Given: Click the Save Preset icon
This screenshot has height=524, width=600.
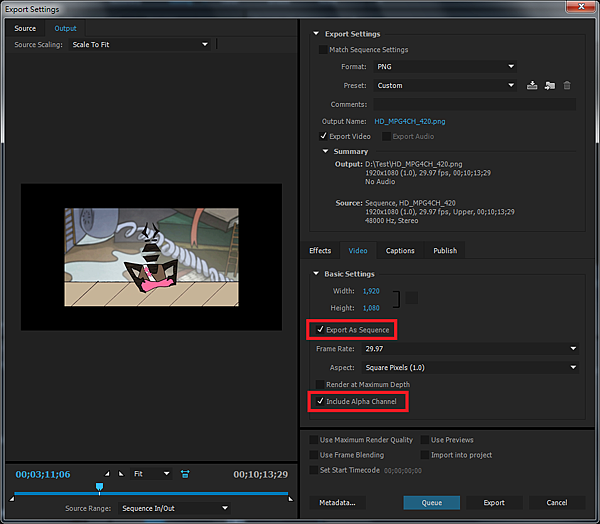Looking at the screenshot, I should click(532, 85).
